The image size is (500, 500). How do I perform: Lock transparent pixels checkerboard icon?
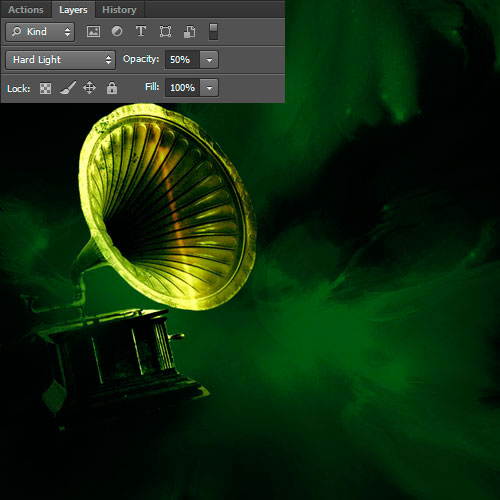tap(45, 88)
